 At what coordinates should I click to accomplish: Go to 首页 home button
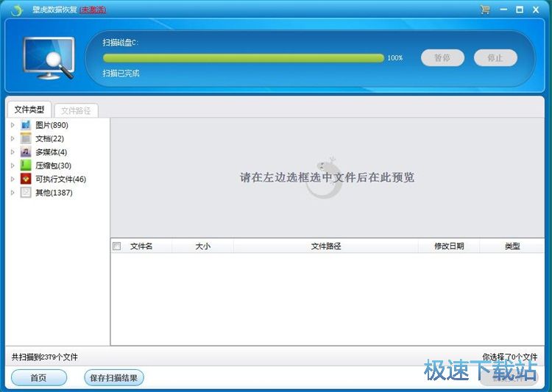pyautogui.click(x=39, y=377)
